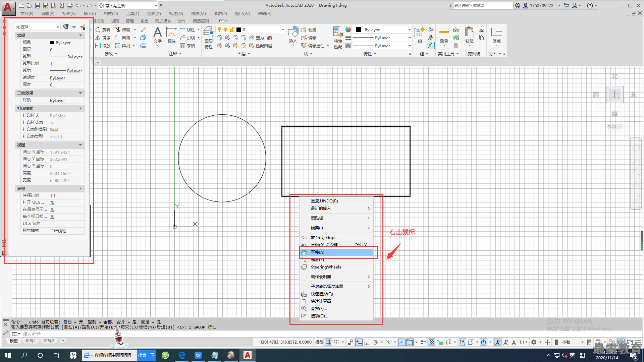The width and height of the screenshot is (644, 362).
Task: Toggle polar tracking in status bar
Action: click(375, 342)
